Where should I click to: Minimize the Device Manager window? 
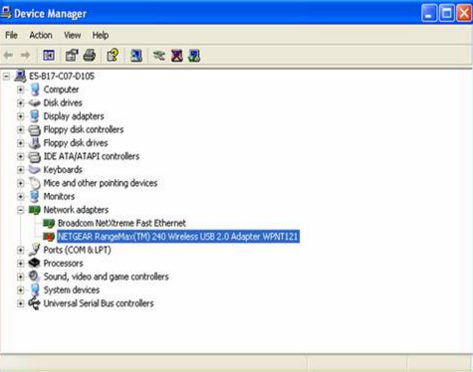point(429,13)
